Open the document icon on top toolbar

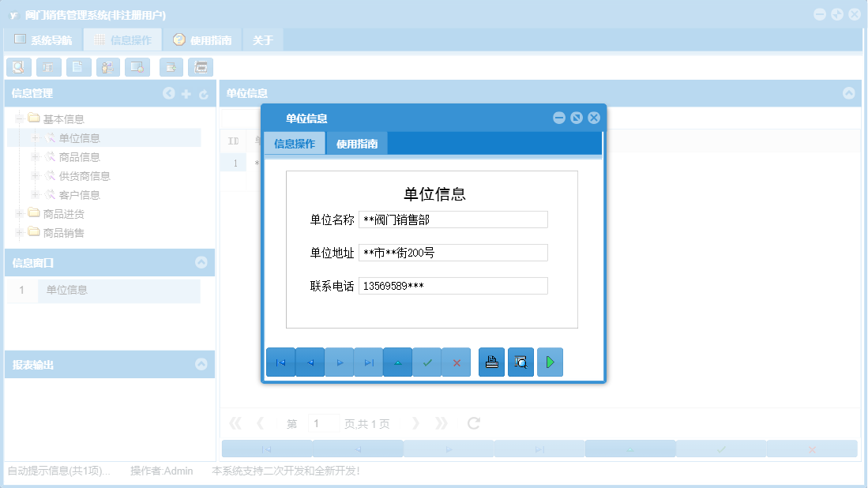[x=78, y=67]
